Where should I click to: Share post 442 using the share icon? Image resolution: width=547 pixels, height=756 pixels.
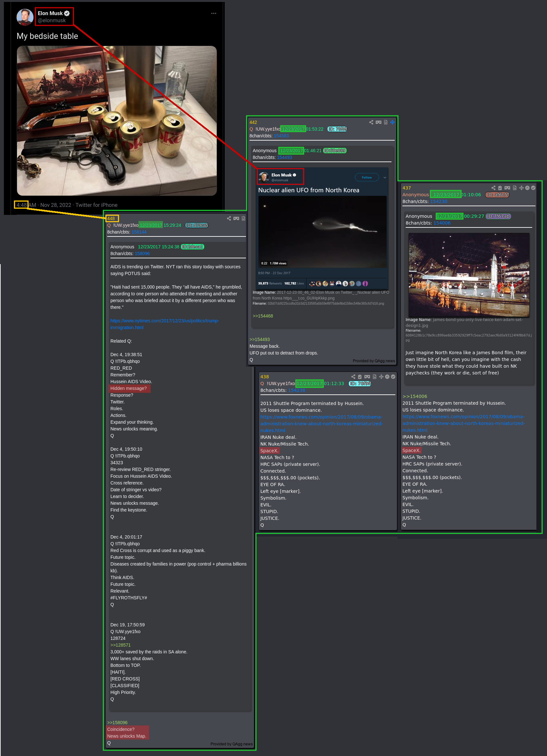pyautogui.click(x=371, y=122)
